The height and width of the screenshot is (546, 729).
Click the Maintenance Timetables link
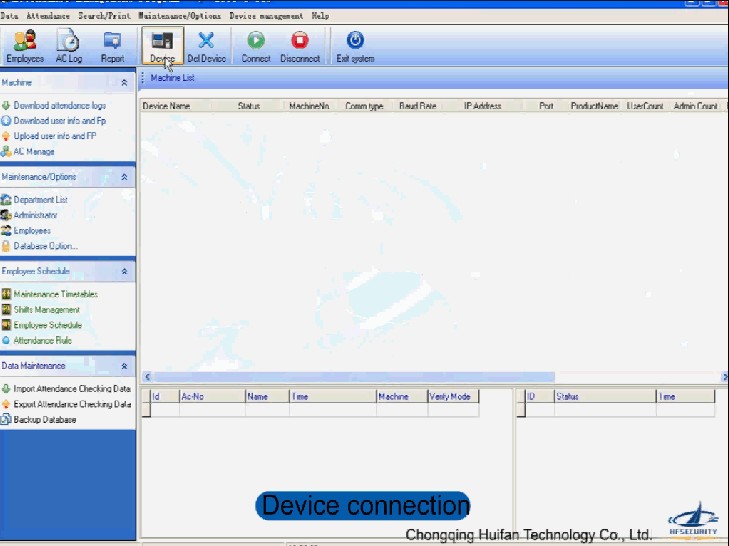click(55, 294)
